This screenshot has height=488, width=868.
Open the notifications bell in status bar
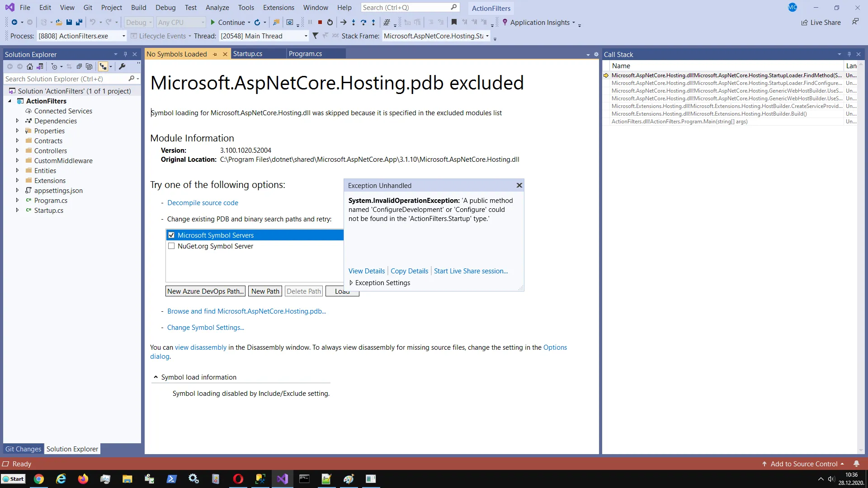tap(856, 464)
